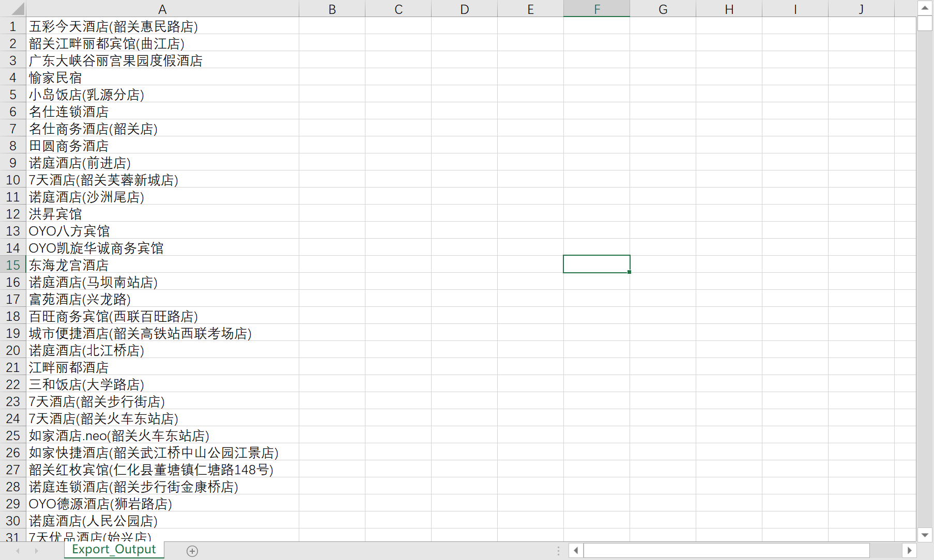Viewport: 934px width, 560px height.
Task: Select cell with OYO德源酒店(狮岩路店)
Action: [x=162, y=504]
